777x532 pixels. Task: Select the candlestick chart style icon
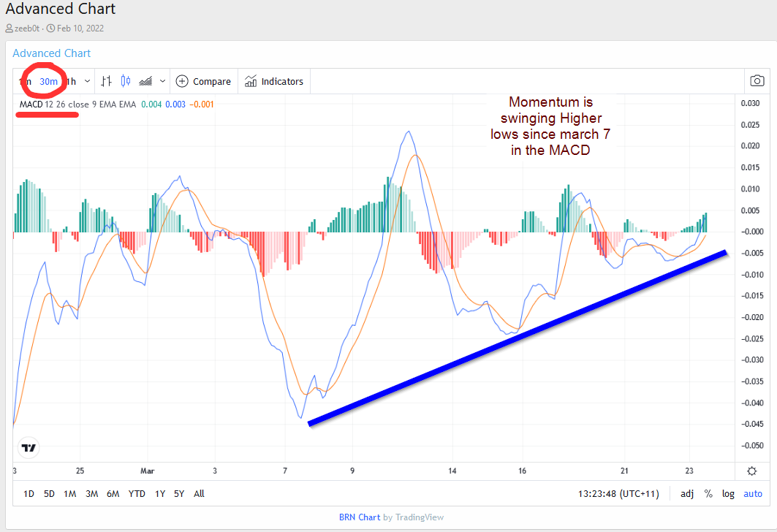(126, 81)
